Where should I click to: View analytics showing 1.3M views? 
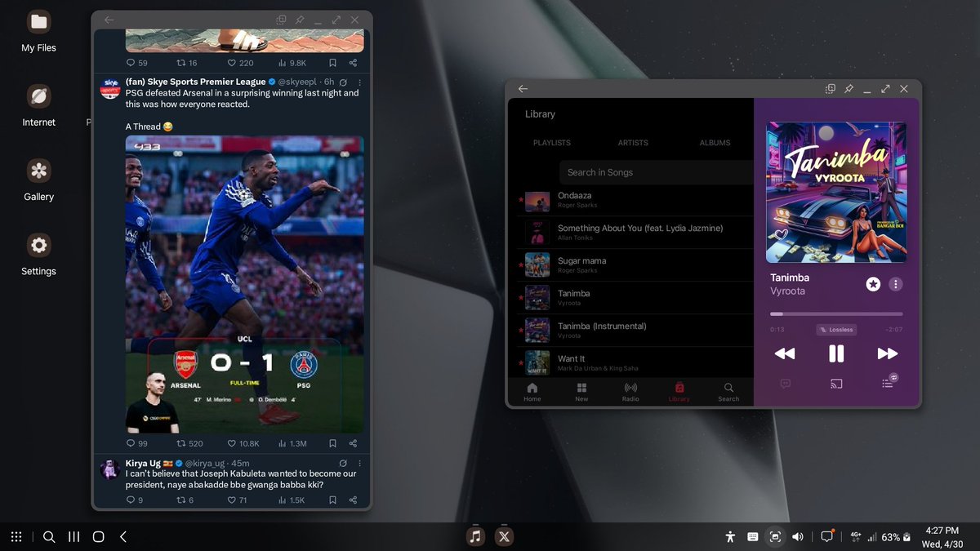point(292,443)
